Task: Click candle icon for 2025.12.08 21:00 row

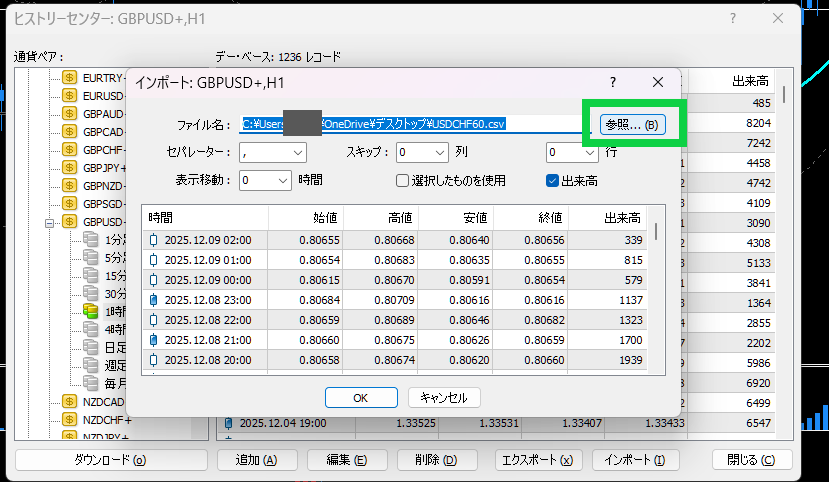Action: (x=154, y=340)
